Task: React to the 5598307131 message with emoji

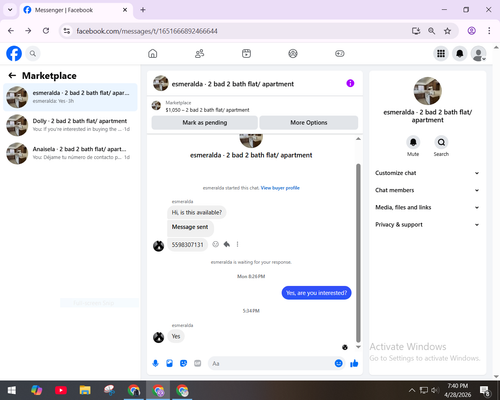Action: [216, 244]
